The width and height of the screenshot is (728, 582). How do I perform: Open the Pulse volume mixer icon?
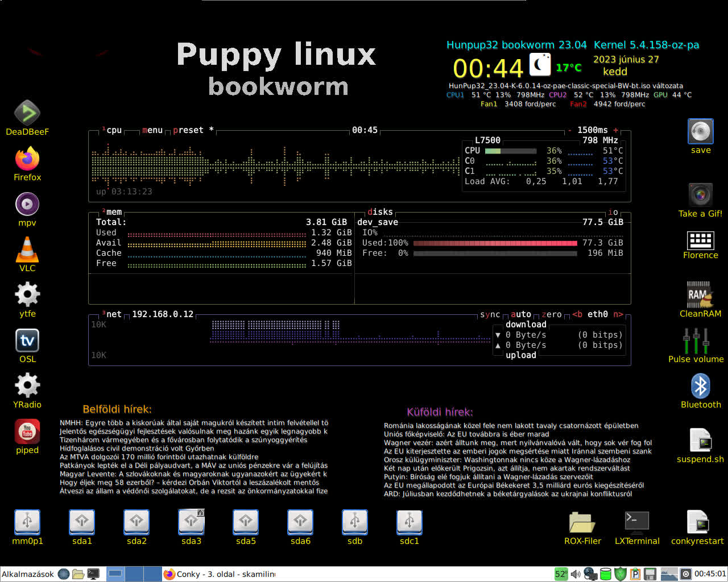click(x=696, y=340)
